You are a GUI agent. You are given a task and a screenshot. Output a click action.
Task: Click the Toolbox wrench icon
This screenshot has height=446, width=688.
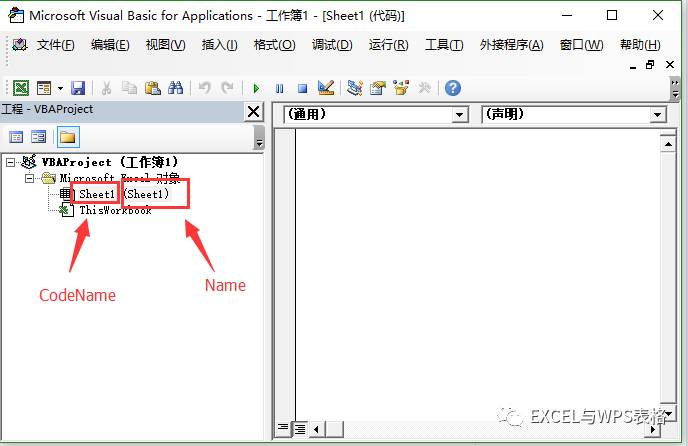pyautogui.click(x=424, y=88)
